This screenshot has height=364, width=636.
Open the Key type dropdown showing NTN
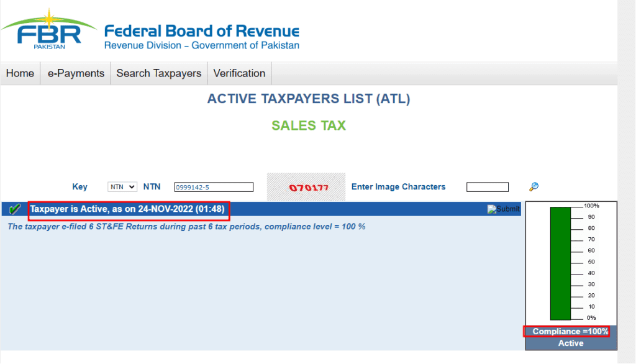pyautogui.click(x=122, y=186)
